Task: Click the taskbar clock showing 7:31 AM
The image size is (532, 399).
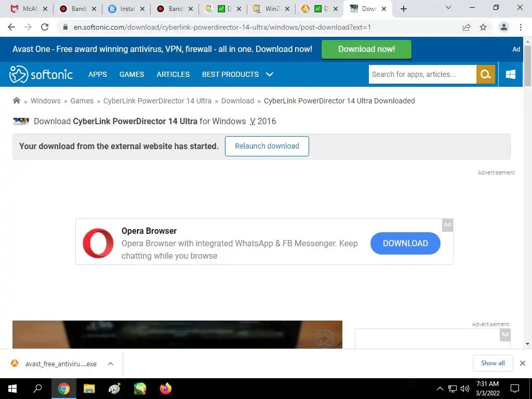Action: pyautogui.click(x=487, y=389)
